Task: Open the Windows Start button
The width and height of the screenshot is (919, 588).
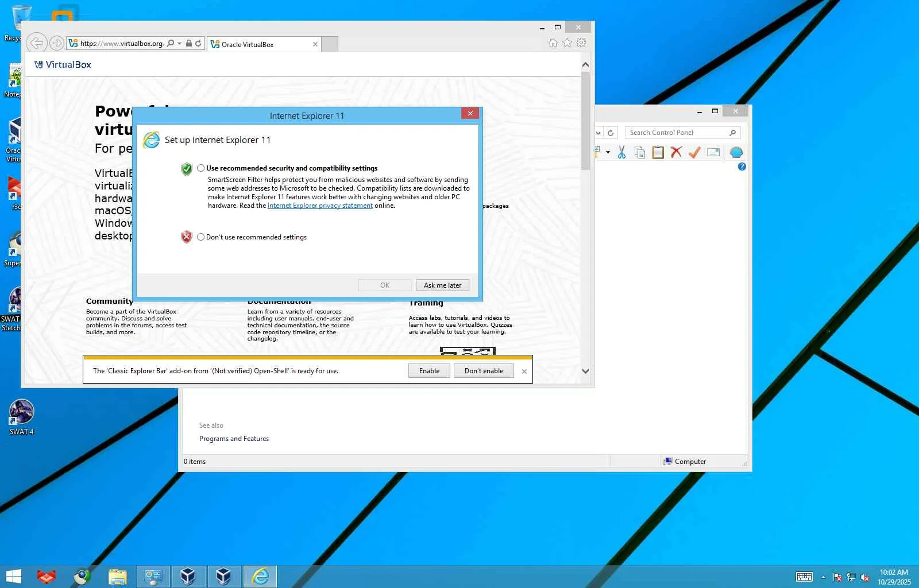Action: coord(13,577)
